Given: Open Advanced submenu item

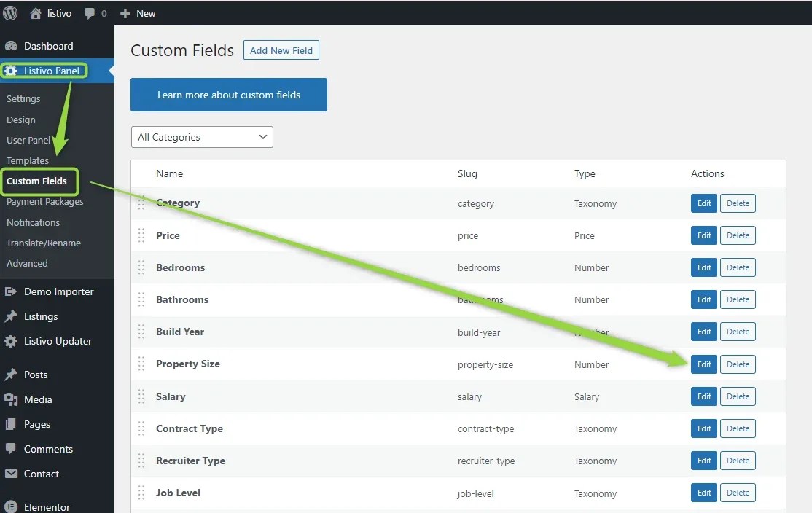Looking at the screenshot, I should coord(27,263).
